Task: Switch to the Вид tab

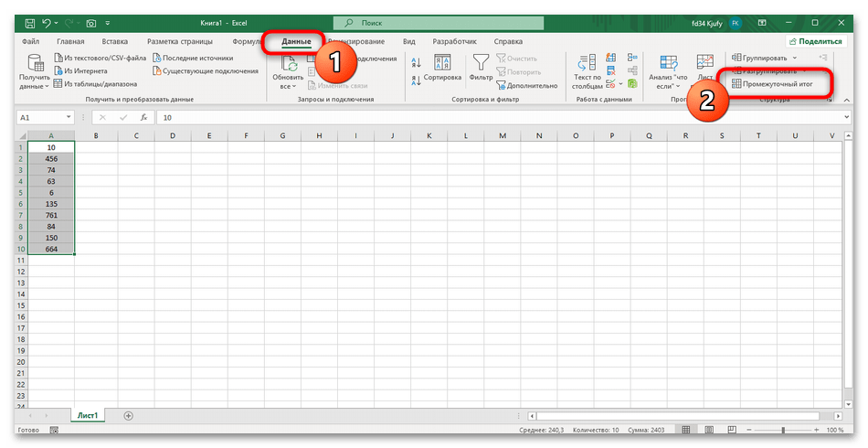Action: click(408, 41)
